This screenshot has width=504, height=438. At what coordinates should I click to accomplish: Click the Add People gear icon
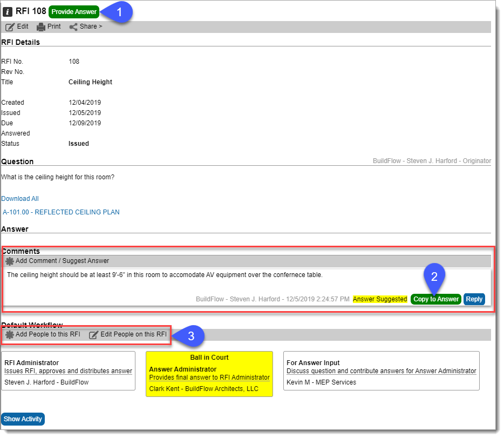coord(9,334)
